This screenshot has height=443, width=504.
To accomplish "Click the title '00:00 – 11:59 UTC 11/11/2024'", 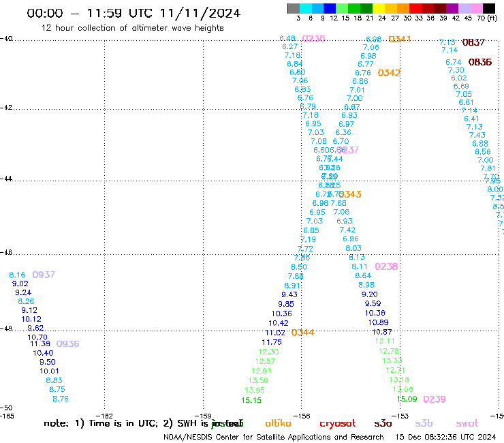I will (133, 13).
